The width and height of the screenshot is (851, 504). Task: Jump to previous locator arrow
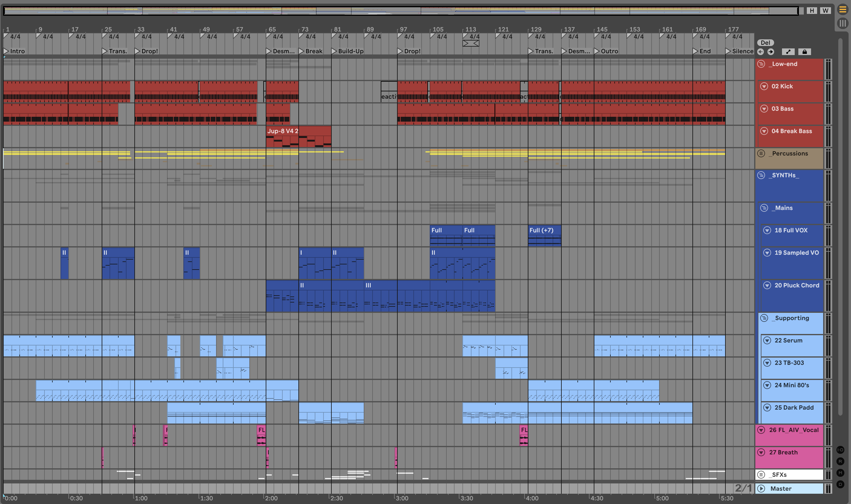pyautogui.click(x=761, y=52)
